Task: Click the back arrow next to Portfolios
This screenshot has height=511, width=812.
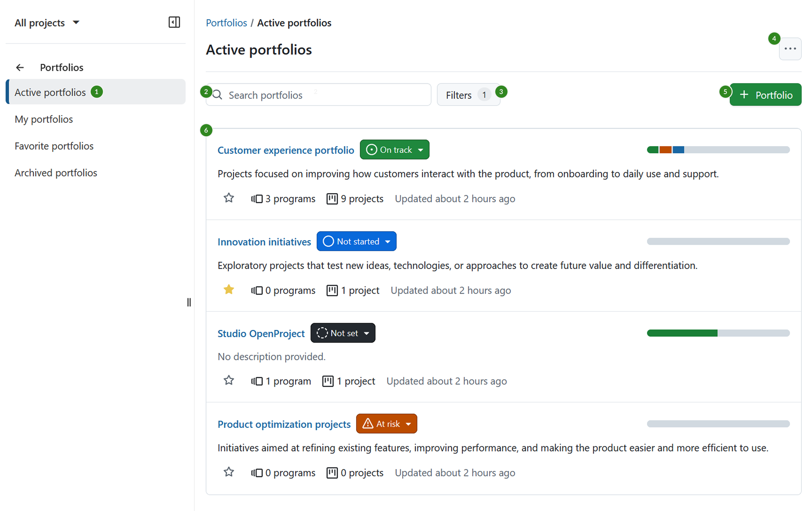Action: click(20, 67)
